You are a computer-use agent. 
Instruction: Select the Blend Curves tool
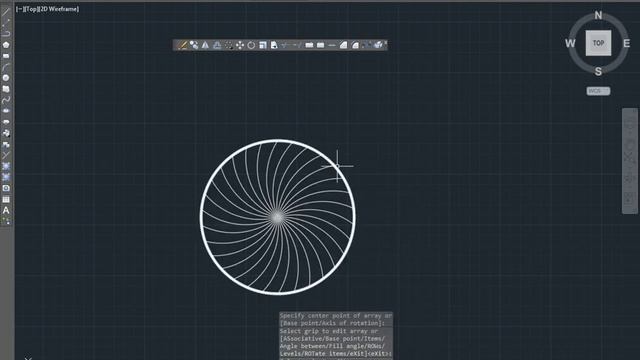367,45
